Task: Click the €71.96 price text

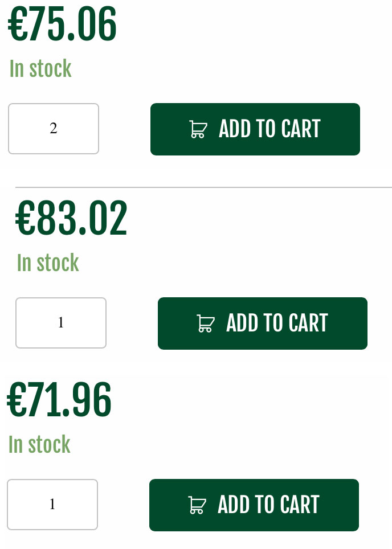Action: (x=59, y=400)
